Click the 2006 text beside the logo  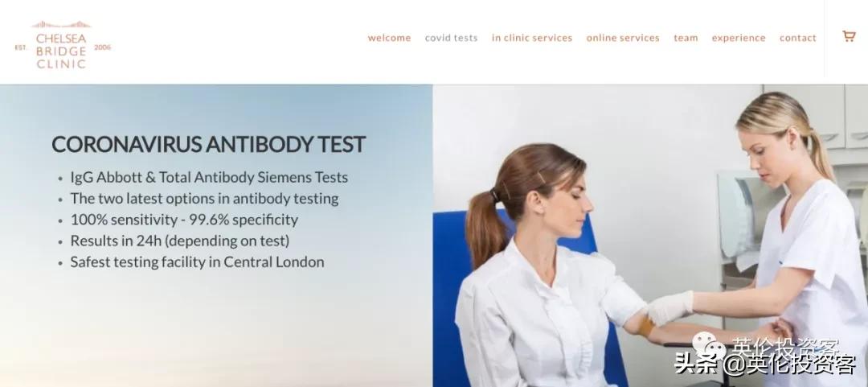[102, 47]
